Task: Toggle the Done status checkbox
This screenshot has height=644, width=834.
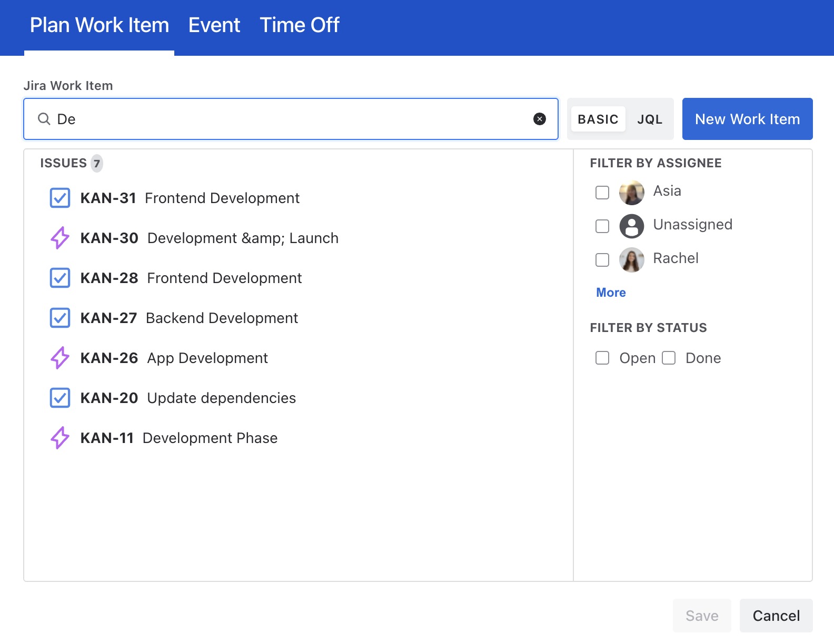Action: (669, 358)
